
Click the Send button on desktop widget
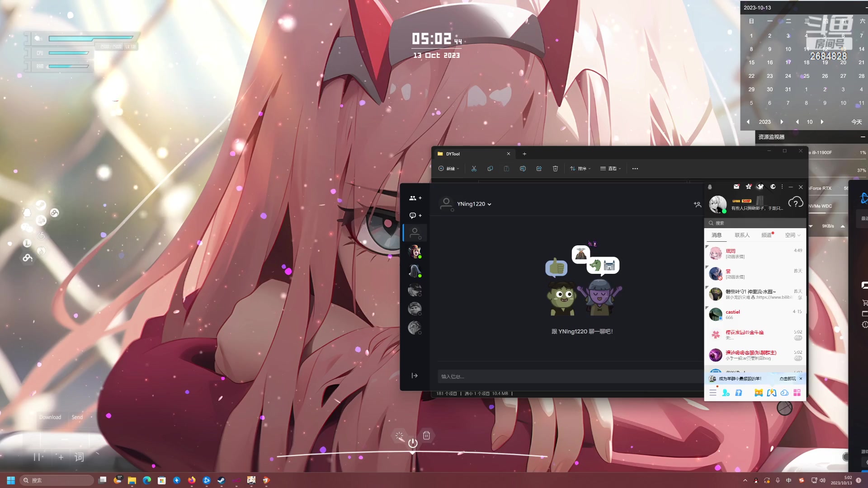pyautogui.click(x=77, y=417)
